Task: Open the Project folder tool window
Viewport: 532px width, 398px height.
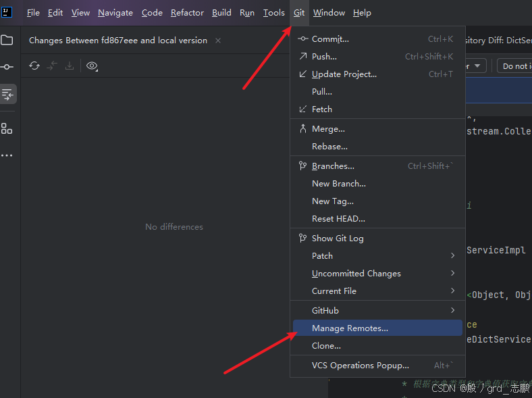Action: point(7,40)
